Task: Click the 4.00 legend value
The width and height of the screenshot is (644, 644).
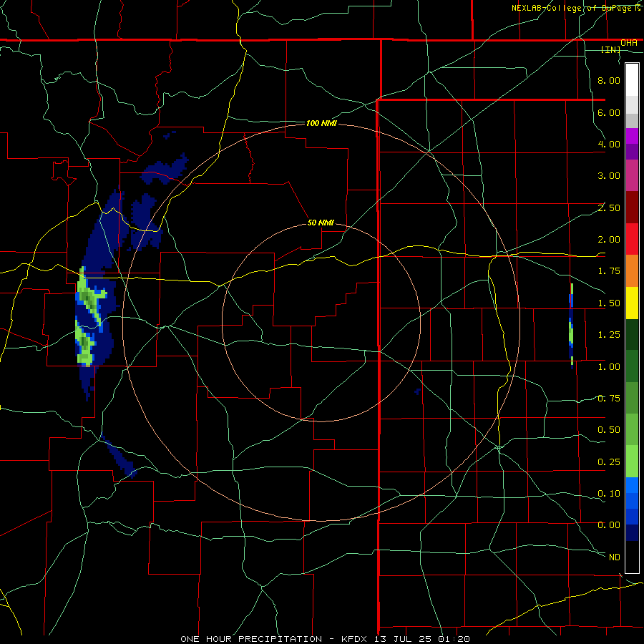Action: [x=609, y=144]
